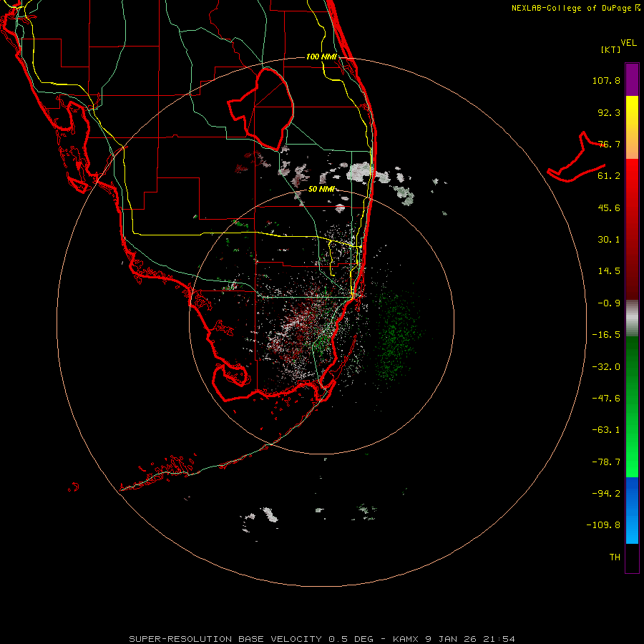Click the TH label below the scale

click(x=615, y=557)
